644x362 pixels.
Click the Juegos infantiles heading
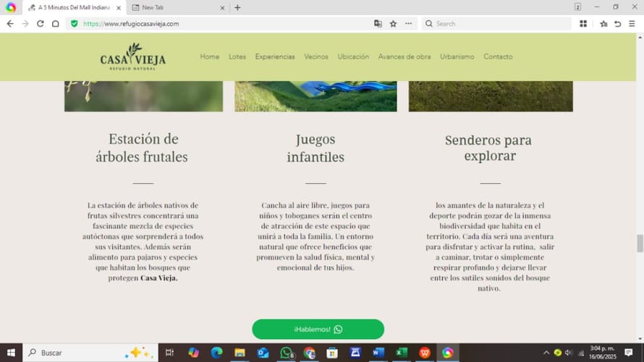[315, 148]
